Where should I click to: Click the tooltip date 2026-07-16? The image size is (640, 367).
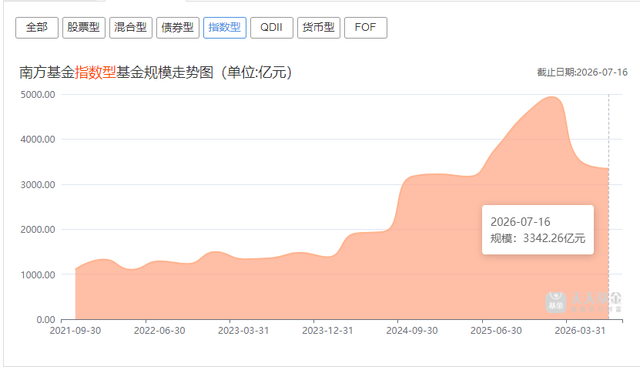pos(520,222)
